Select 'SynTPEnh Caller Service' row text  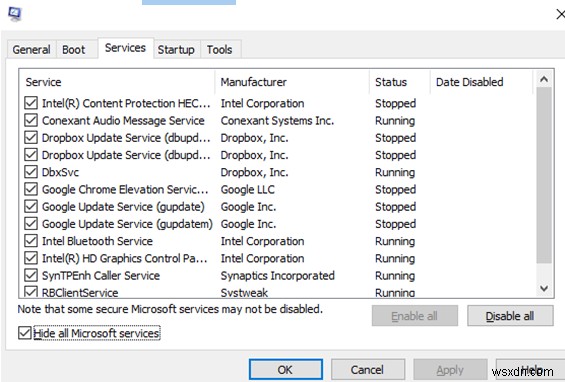(x=101, y=276)
